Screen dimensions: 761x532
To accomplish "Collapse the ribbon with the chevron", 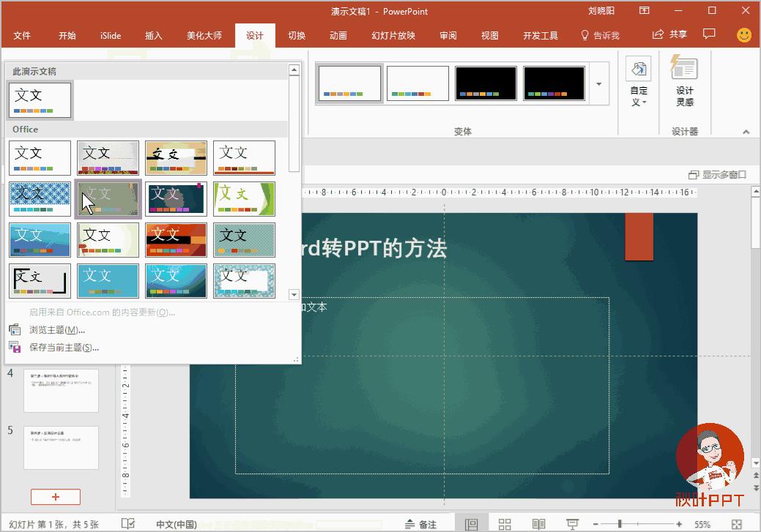I will pyautogui.click(x=746, y=132).
